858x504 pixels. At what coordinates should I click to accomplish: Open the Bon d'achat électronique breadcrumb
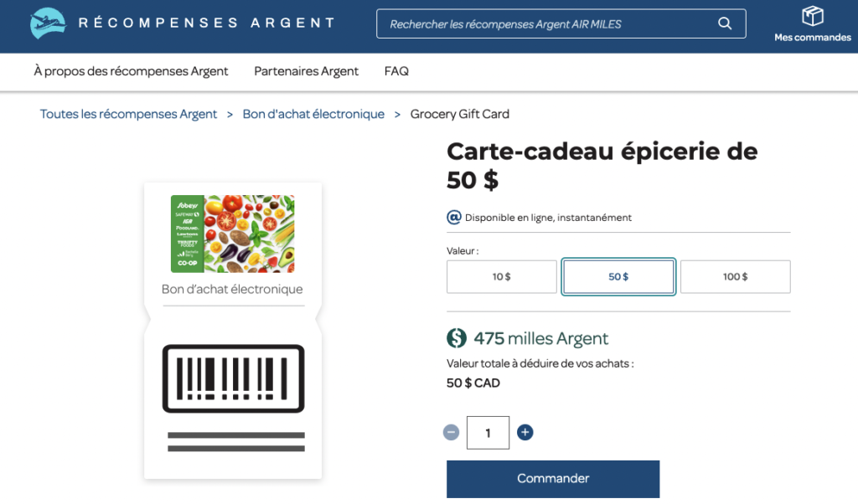click(x=313, y=114)
